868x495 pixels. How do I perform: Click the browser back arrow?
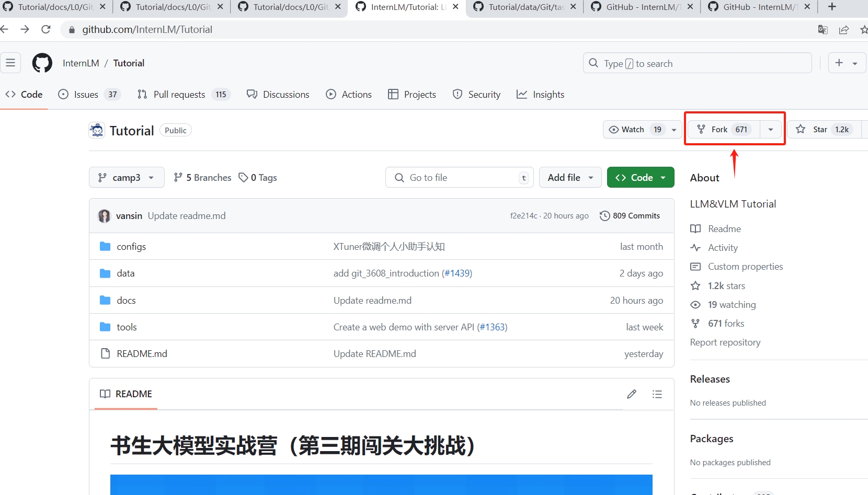pyautogui.click(x=4, y=29)
